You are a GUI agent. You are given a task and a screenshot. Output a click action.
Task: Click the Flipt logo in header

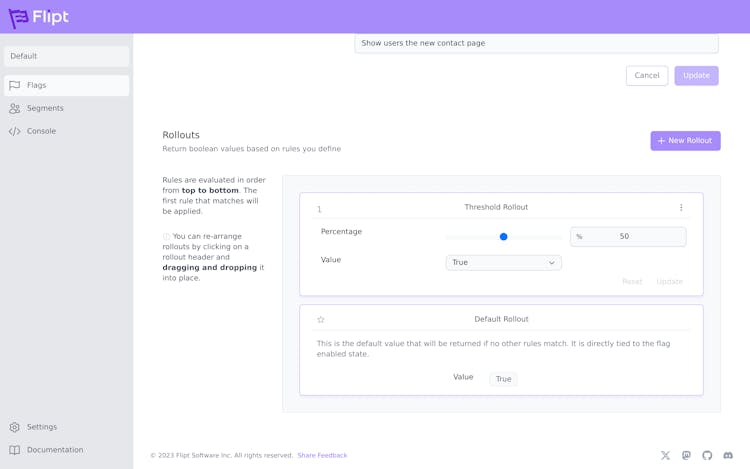coord(39,17)
